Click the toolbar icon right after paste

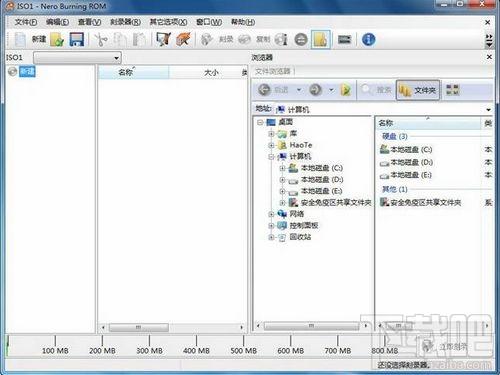(x=163, y=39)
